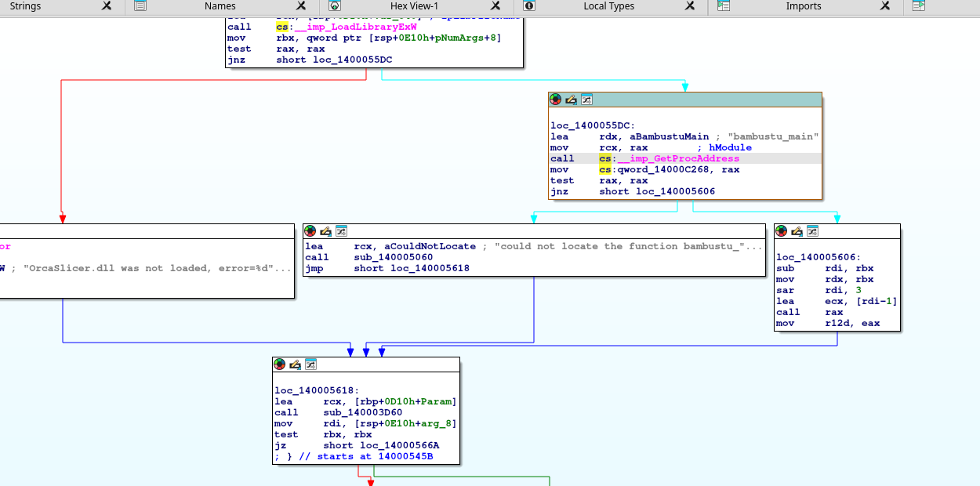Click the pencil icon on the aCouldNotLocate node
Image resolution: width=980 pixels, height=486 pixels.
click(x=326, y=231)
